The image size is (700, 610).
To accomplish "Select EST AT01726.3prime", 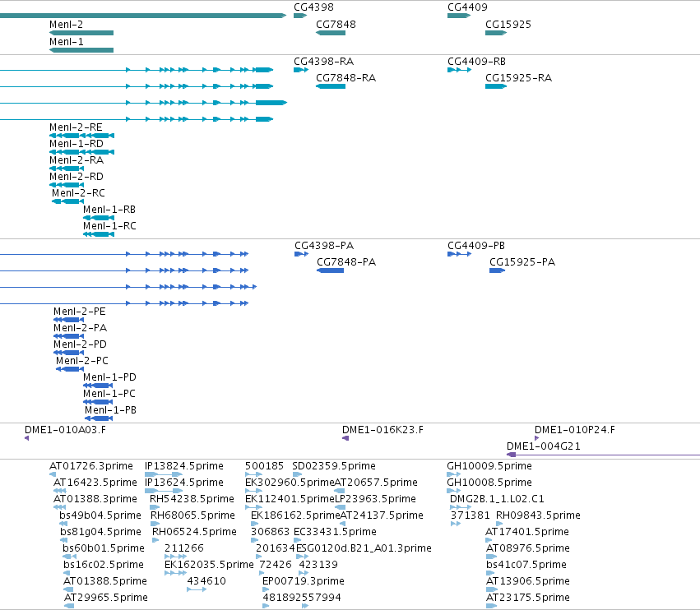I will point(53,474).
